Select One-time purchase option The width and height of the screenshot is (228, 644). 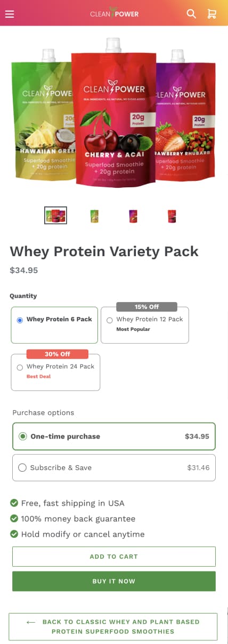tap(114, 436)
